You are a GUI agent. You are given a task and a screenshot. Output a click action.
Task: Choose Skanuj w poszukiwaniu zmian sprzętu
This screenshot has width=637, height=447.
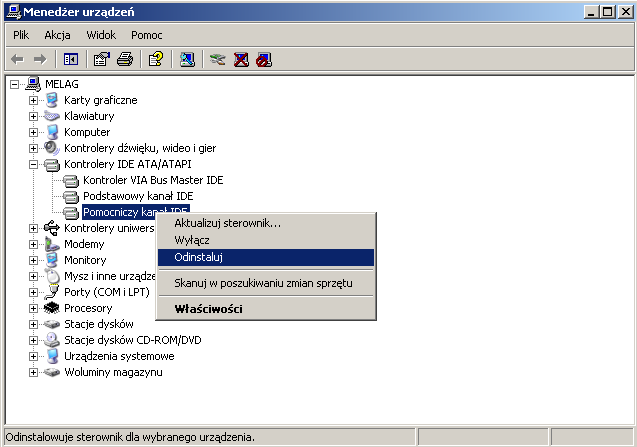click(x=266, y=283)
